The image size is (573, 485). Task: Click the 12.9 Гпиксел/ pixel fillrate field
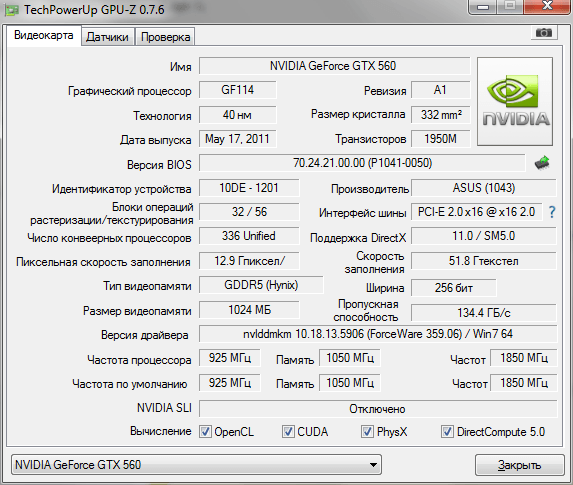(x=249, y=261)
